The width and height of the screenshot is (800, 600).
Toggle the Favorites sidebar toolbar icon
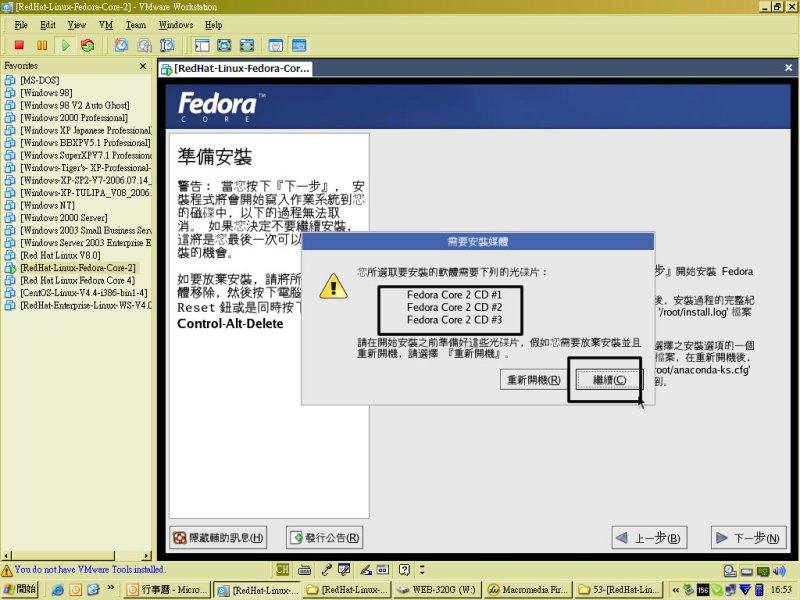click(202, 45)
